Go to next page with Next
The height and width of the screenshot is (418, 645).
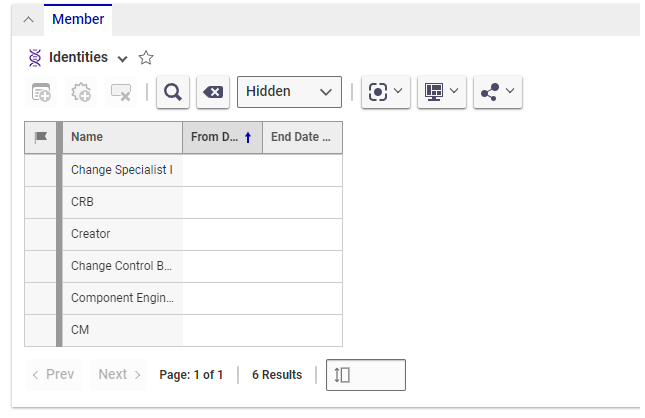[x=119, y=375]
